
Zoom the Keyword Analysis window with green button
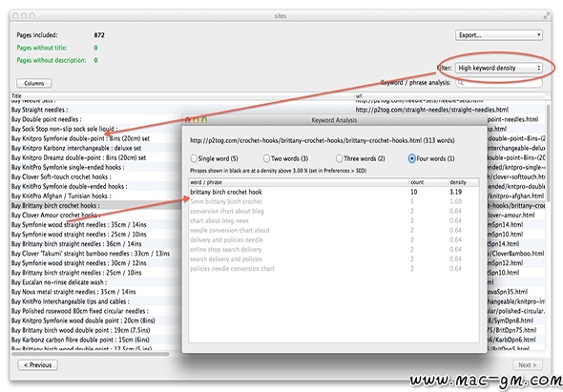(204, 120)
